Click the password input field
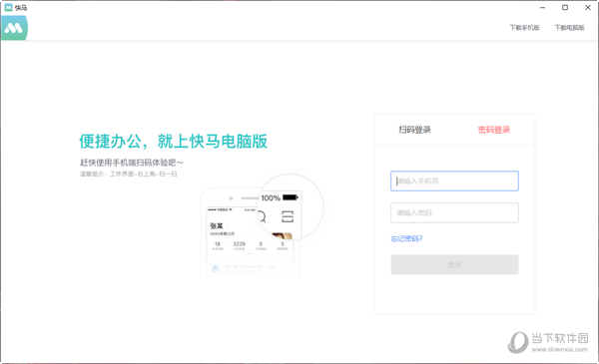 454,212
